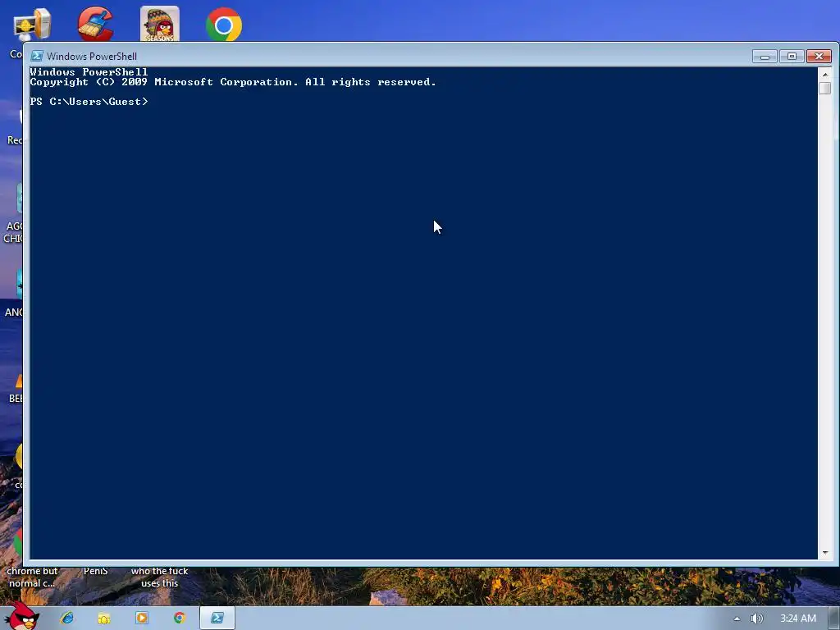Open the Angry Birds Seasons desktop icon

pyautogui.click(x=160, y=24)
